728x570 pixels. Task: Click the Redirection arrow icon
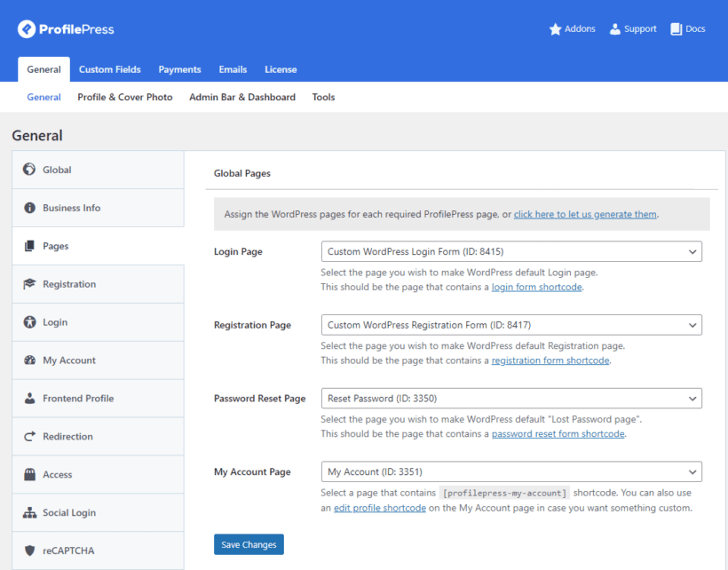pyautogui.click(x=29, y=437)
